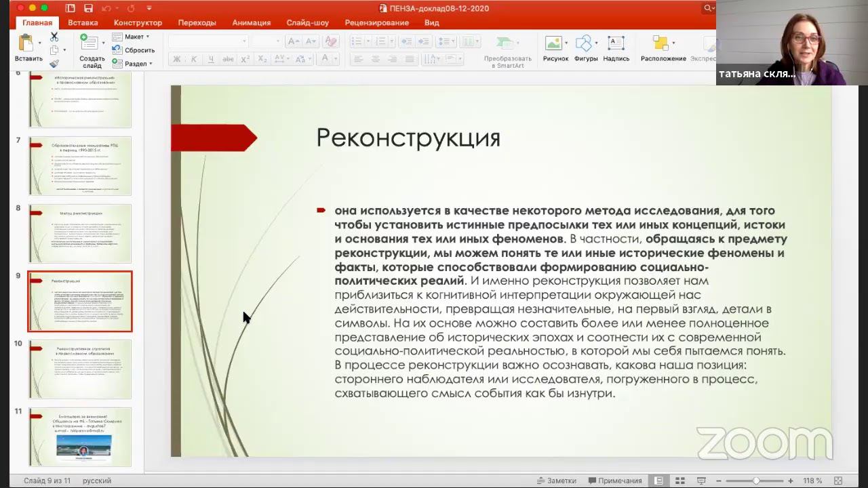868x488 pixels.
Task: Click the fit slide to window button
Action: coord(838,481)
